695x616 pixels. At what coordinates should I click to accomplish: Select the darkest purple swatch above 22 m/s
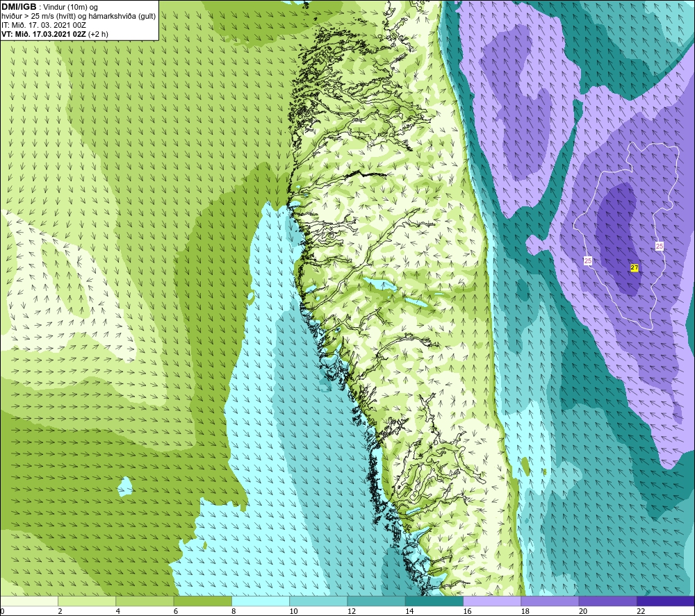666,601
